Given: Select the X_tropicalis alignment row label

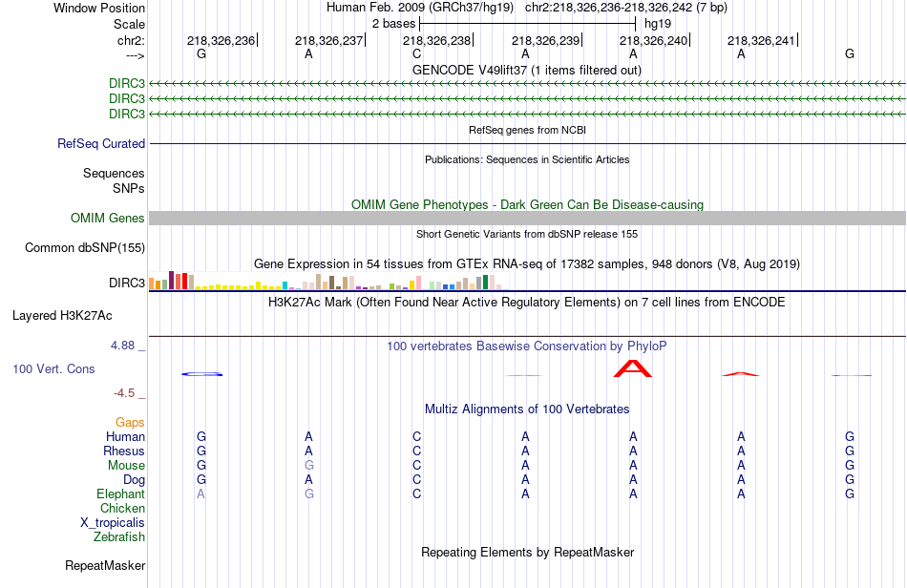Looking at the screenshot, I should tap(113, 523).
